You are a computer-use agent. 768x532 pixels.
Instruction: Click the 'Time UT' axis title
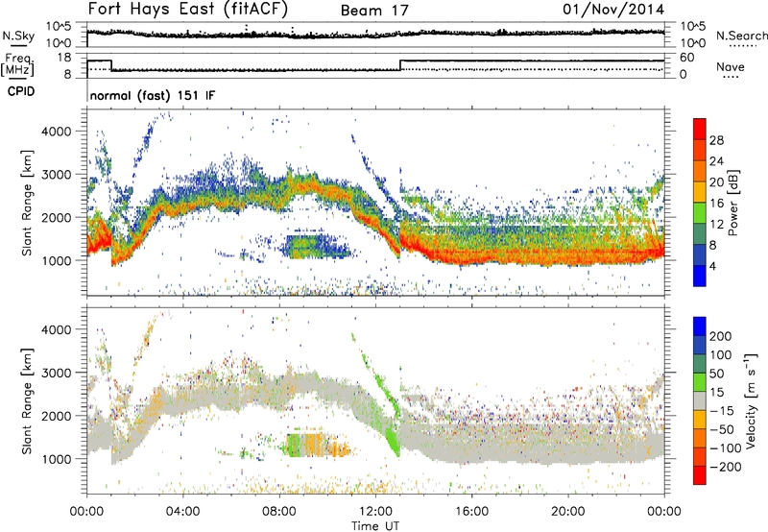375,525
